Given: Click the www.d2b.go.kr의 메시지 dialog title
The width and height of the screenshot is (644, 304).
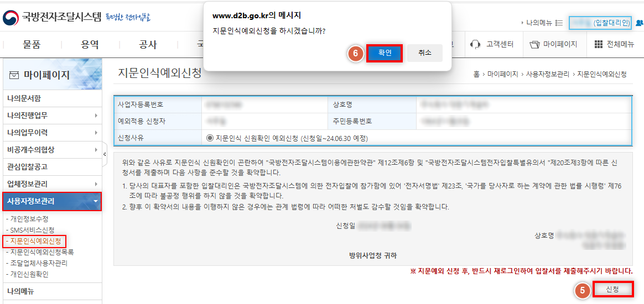Looking at the screenshot, I should point(257,16).
